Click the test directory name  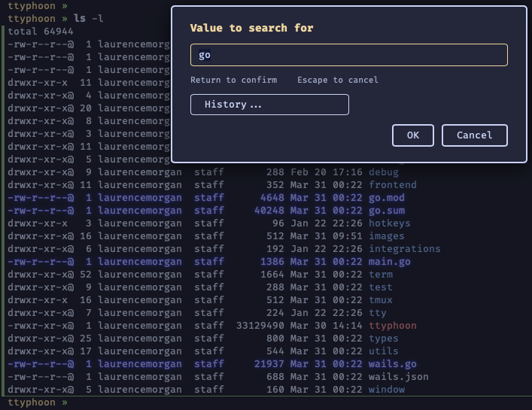[x=381, y=287]
